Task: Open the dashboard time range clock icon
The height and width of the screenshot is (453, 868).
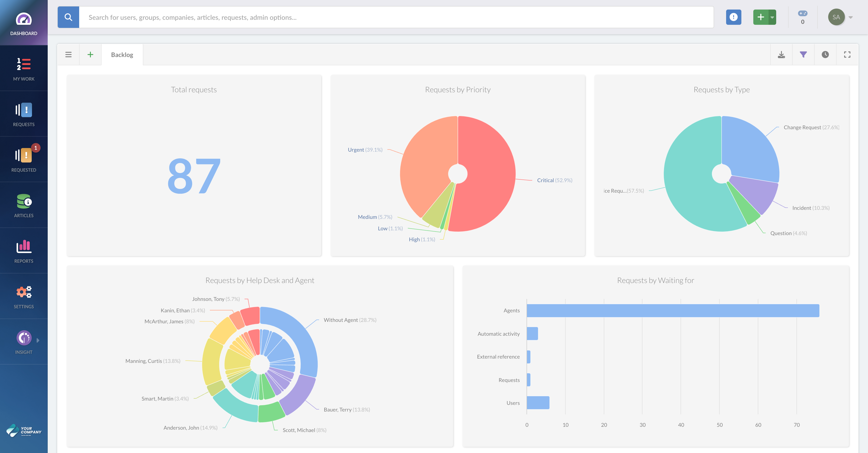Action: (x=825, y=54)
